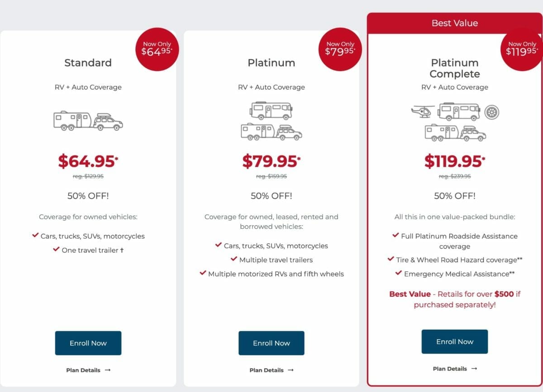Click the struck-through reg. $159.95 price
This screenshot has width=543, height=392.
tap(271, 176)
